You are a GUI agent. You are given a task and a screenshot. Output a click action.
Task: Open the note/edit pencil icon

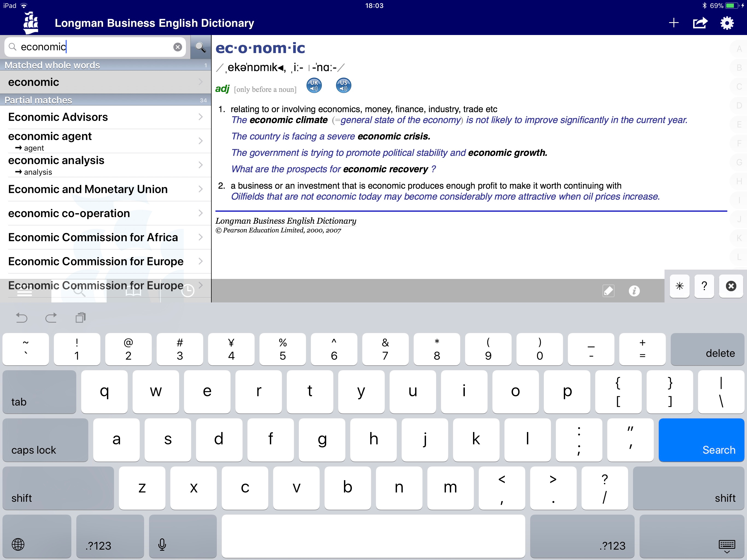tap(608, 290)
